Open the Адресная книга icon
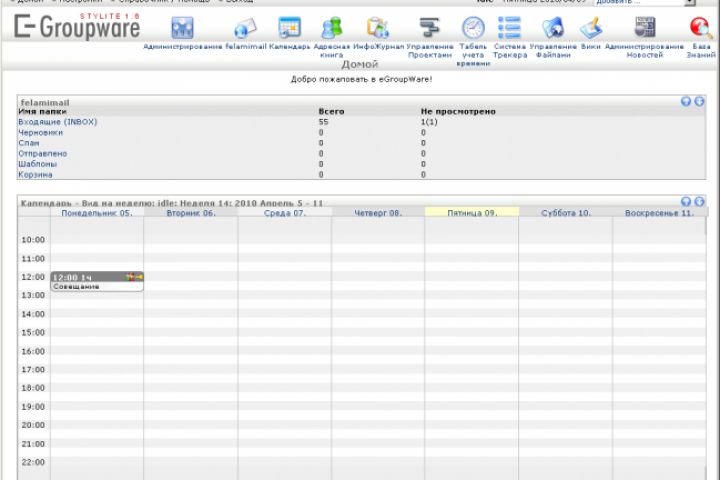 [x=332, y=28]
